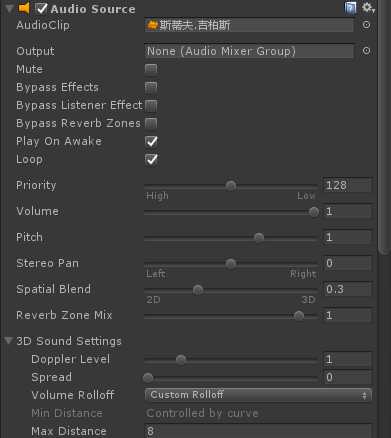The image size is (391, 438).
Task: Open the AudioClip object picker circle
Action: pos(366,25)
